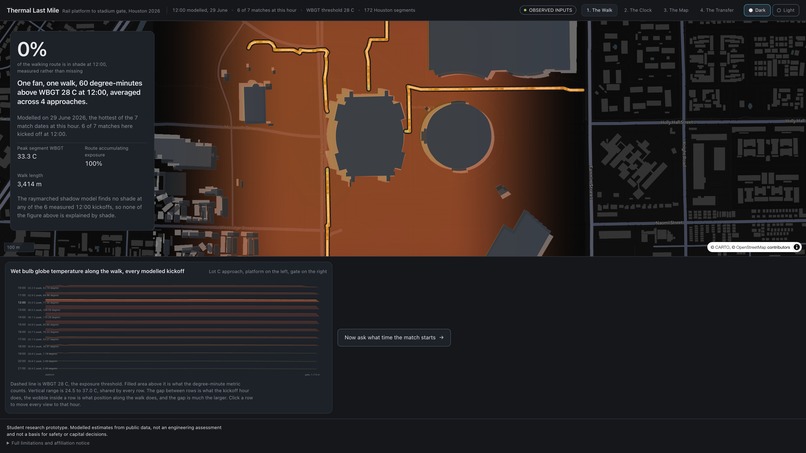Select the 21:00 kickoff row in chart

tap(168, 368)
